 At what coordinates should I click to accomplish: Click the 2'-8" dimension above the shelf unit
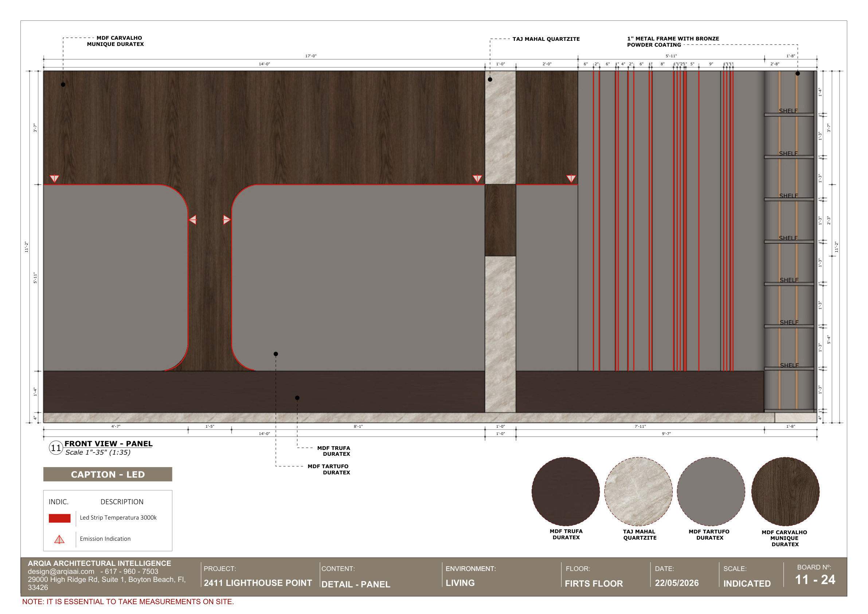click(x=775, y=64)
